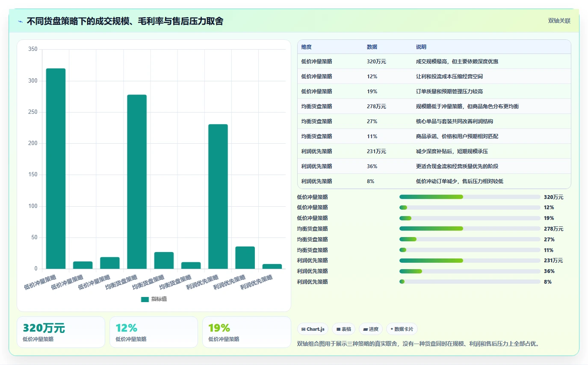Image resolution: width=588 pixels, height=365 pixels.
Task: Click the 数据卡片 chip
Action: [402, 329]
